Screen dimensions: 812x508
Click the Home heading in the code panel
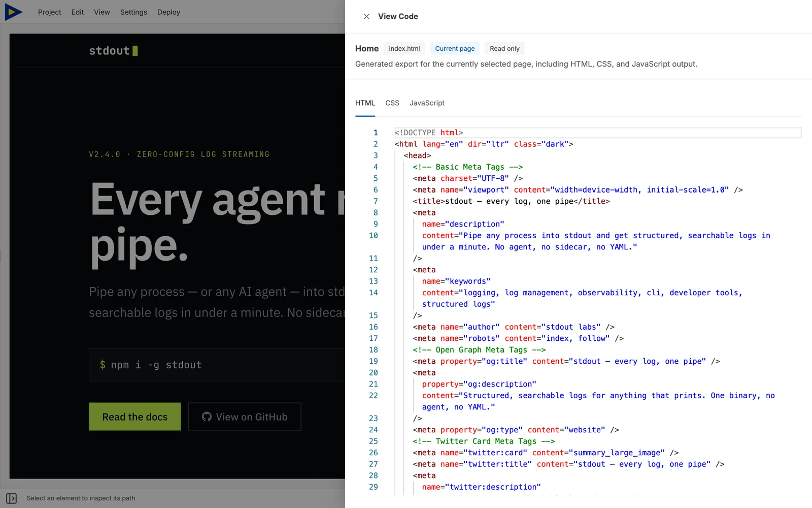[x=367, y=49]
